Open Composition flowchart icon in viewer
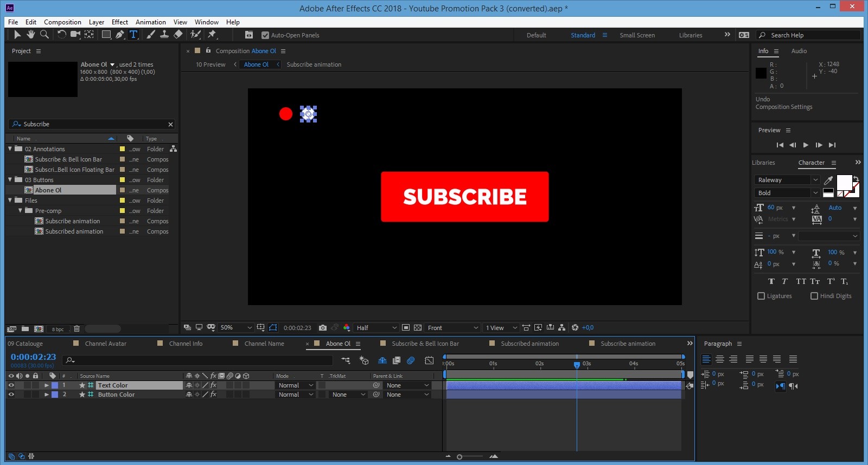This screenshot has width=868, height=465. point(561,327)
